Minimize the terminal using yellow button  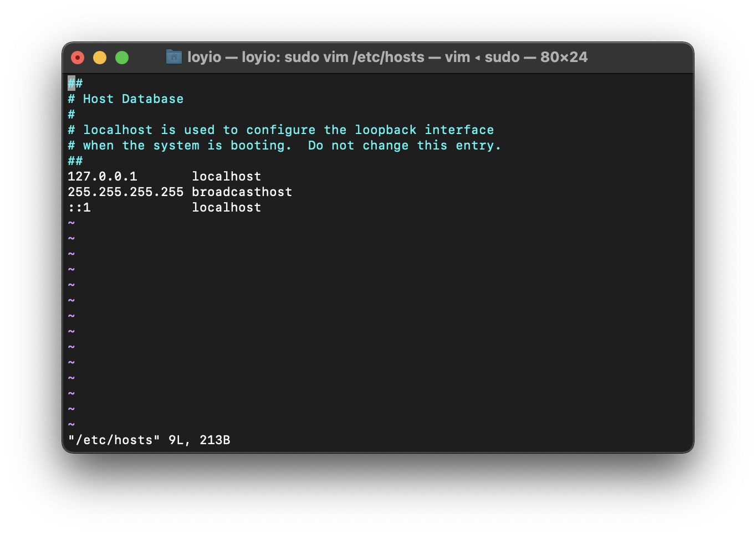100,58
